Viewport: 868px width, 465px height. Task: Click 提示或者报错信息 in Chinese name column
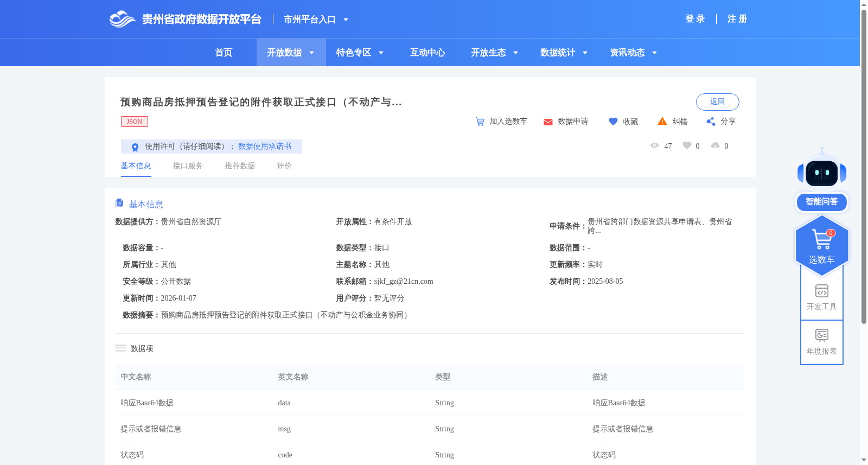[151, 429]
